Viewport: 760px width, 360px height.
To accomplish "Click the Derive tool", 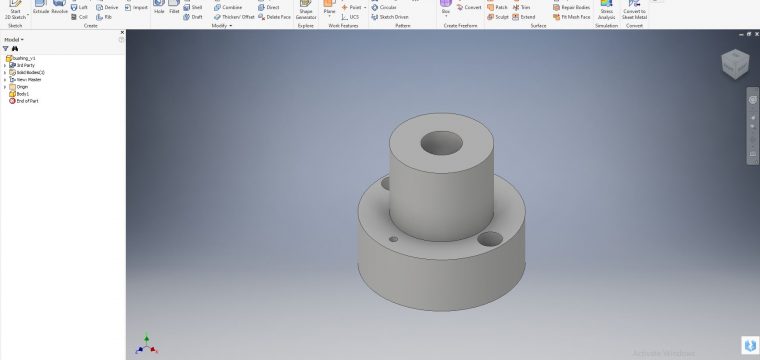I will click(x=107, y=7).
